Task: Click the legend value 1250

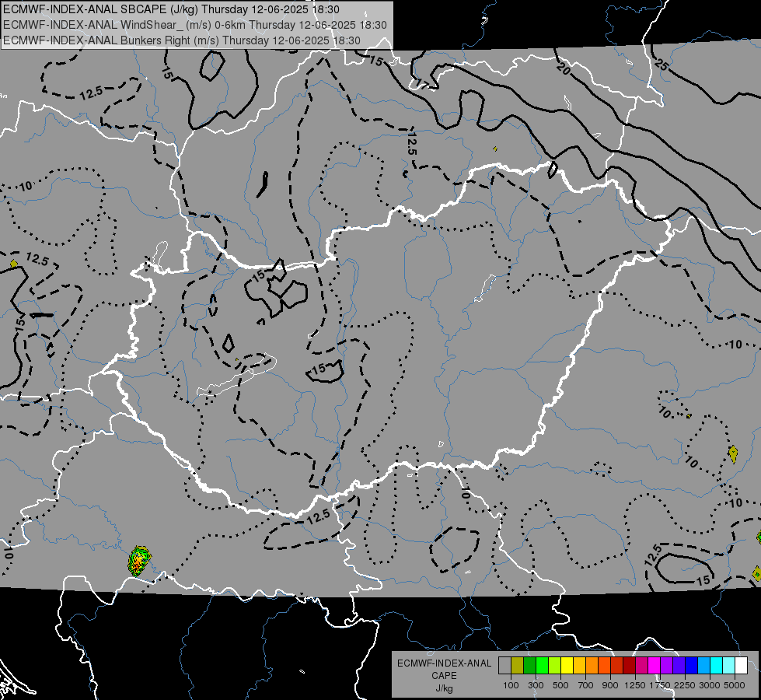Action: coord(635,685)
